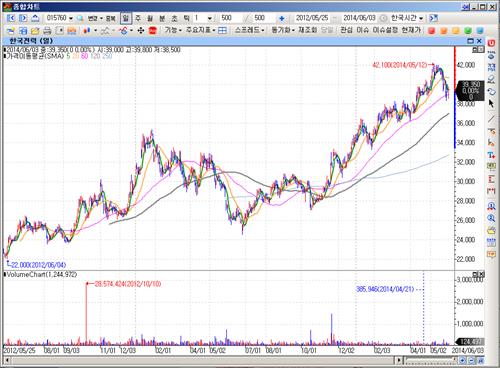Image resolution: width=500 pixels, height=368 pixels.
Task: Expand the 한국시간 timezone dropdown
Action: tap(421, 18)
